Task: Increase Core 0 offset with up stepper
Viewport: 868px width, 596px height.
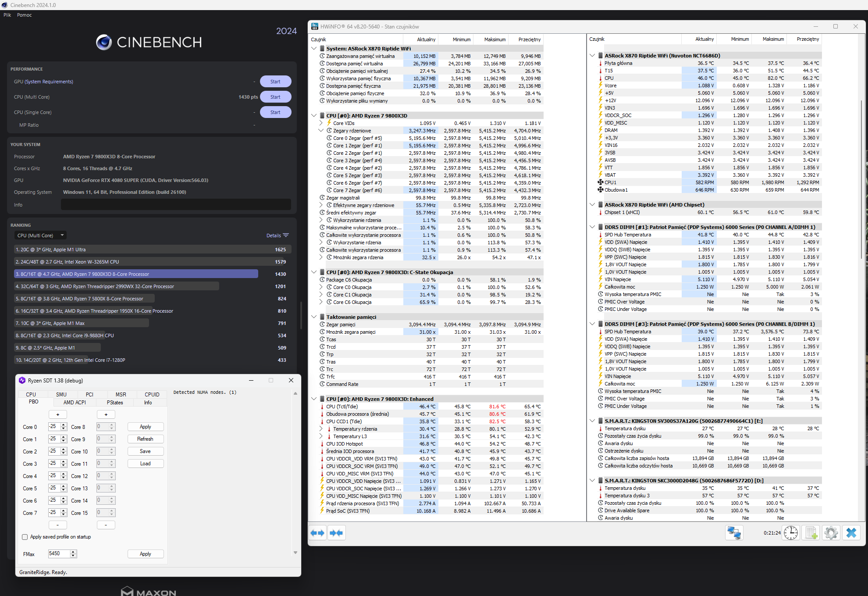Action: coord(64,425)
